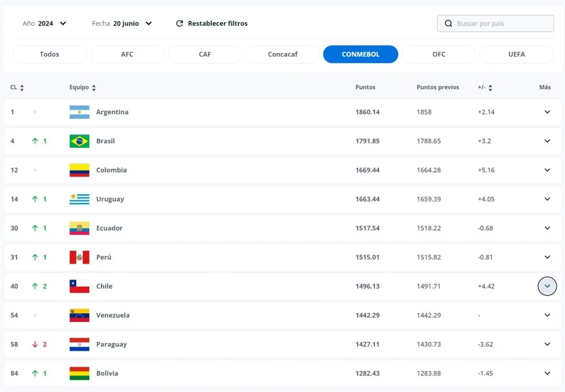Click the Argentina flag icon
This screenshot has width=565, height=392.
(79, 112)
